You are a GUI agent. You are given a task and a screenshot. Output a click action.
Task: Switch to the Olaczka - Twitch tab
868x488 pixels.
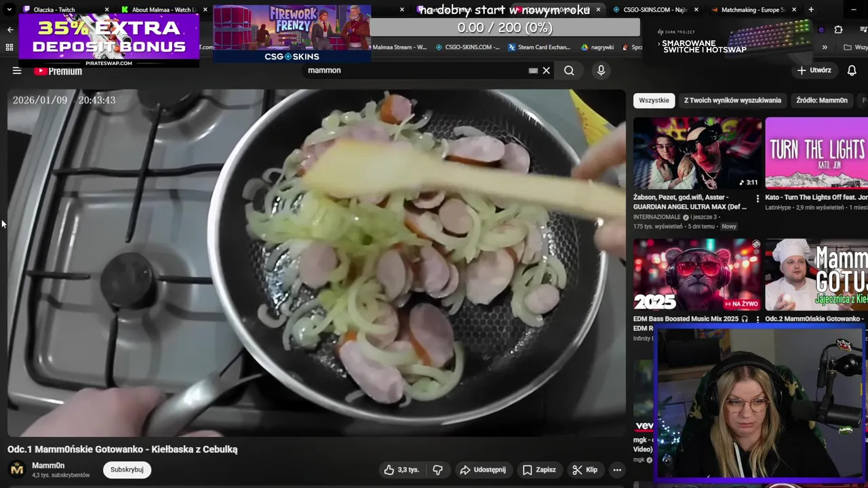(x=64, y=9)
